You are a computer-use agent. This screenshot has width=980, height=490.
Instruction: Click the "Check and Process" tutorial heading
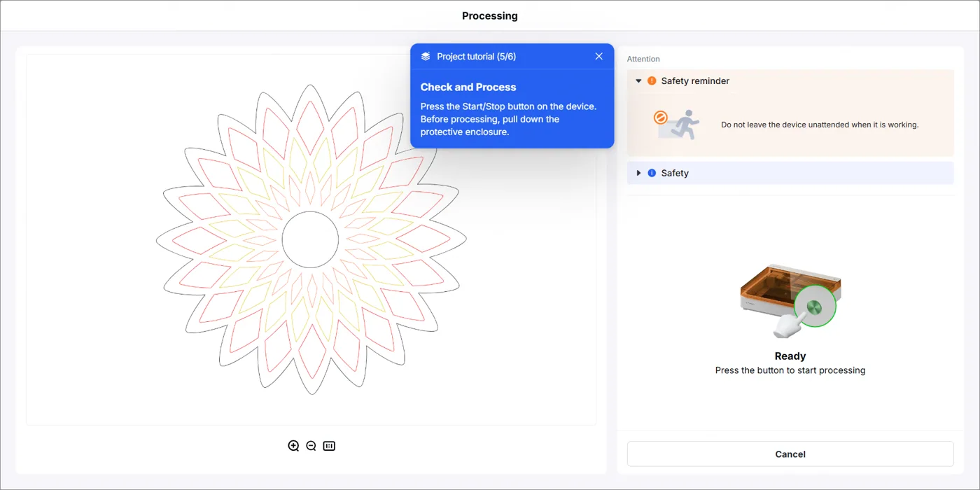tap(468, 87)
